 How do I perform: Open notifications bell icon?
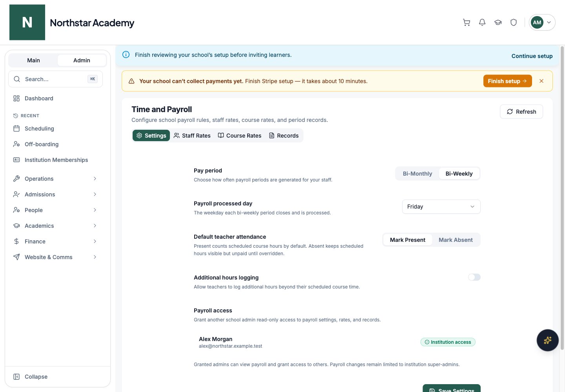tap(482, 22)
